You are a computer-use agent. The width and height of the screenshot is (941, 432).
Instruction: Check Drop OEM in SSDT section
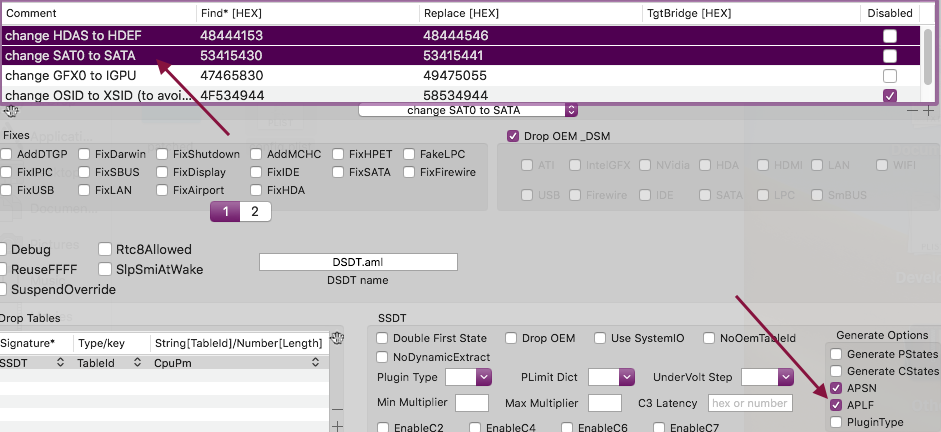point(511,338)
